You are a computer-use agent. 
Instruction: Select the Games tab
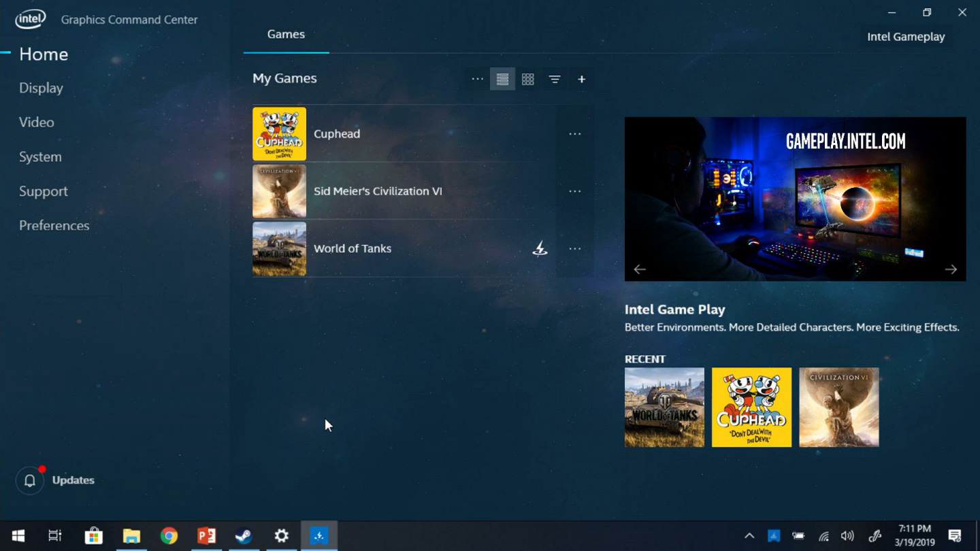[x=286, y=35]
